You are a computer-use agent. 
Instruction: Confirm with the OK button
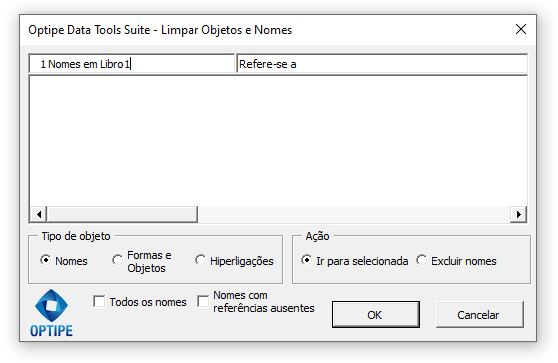click(376, 315)
